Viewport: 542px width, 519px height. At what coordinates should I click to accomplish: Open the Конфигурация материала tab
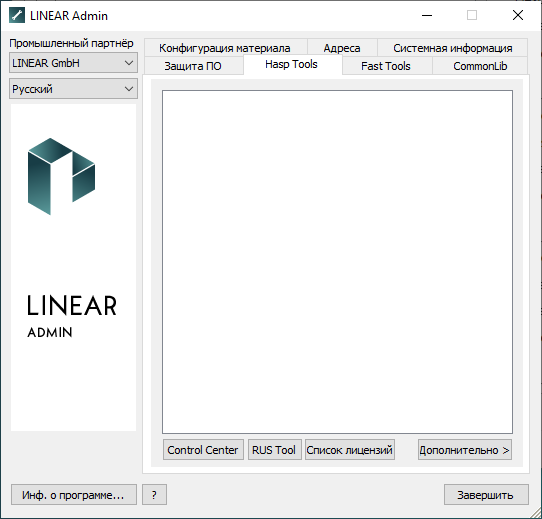click(x=226, y=48)
